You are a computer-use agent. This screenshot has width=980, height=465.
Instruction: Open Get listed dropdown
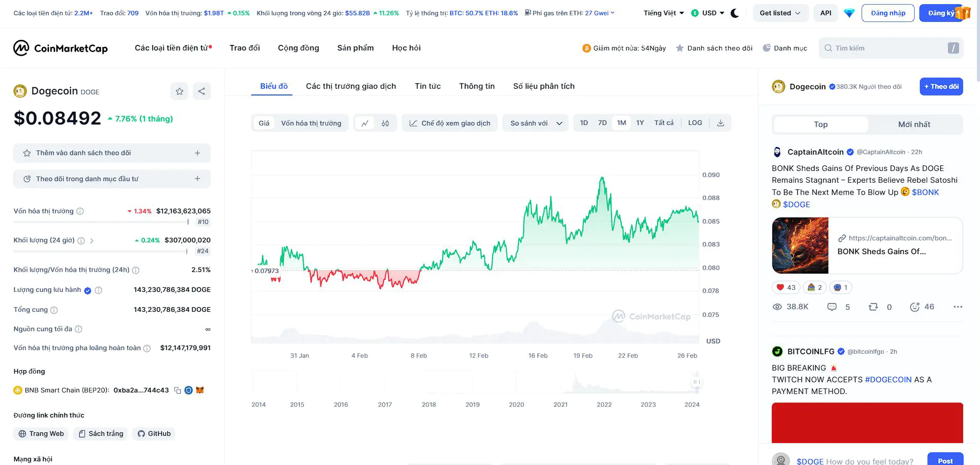pyautogui.click(x=780, y=13)
